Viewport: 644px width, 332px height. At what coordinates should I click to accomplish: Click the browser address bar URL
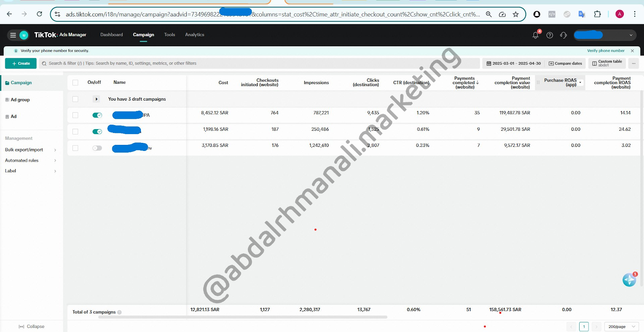[x=272, y=14]
